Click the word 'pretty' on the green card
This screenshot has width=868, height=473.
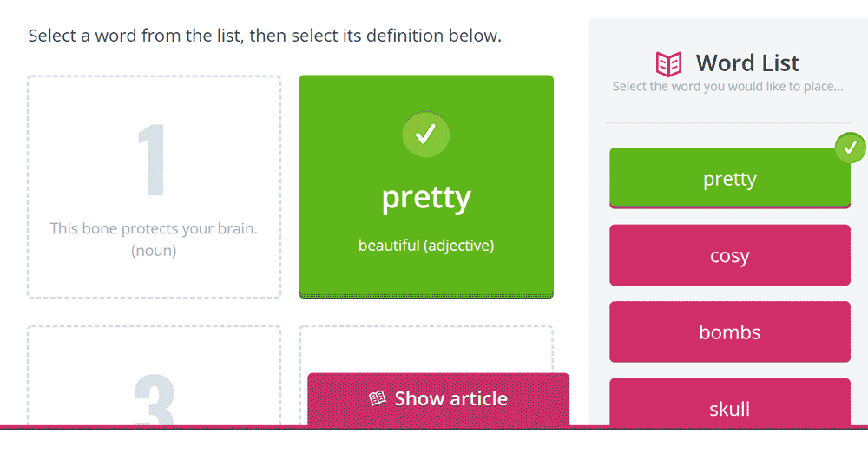coord(425,198)
